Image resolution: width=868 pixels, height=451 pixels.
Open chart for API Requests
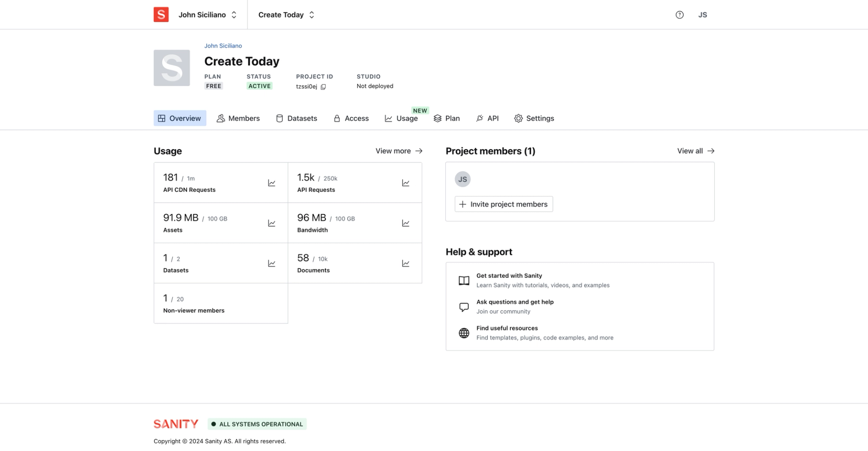tap(406, 183)
